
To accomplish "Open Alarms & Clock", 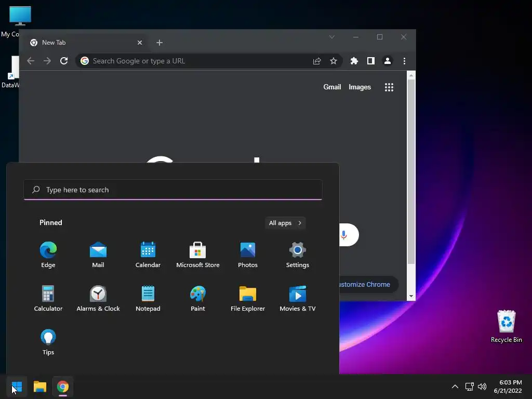I will tap(98, 299).
